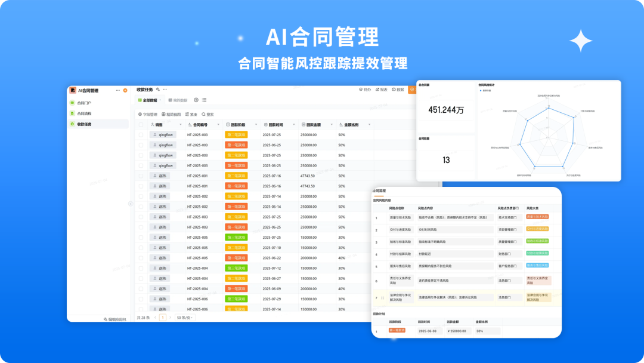Open the arrow on 全部数据 tab
The height and width of the screenshot is (363, 644).
pyautogui.click(x=160, y=100)
